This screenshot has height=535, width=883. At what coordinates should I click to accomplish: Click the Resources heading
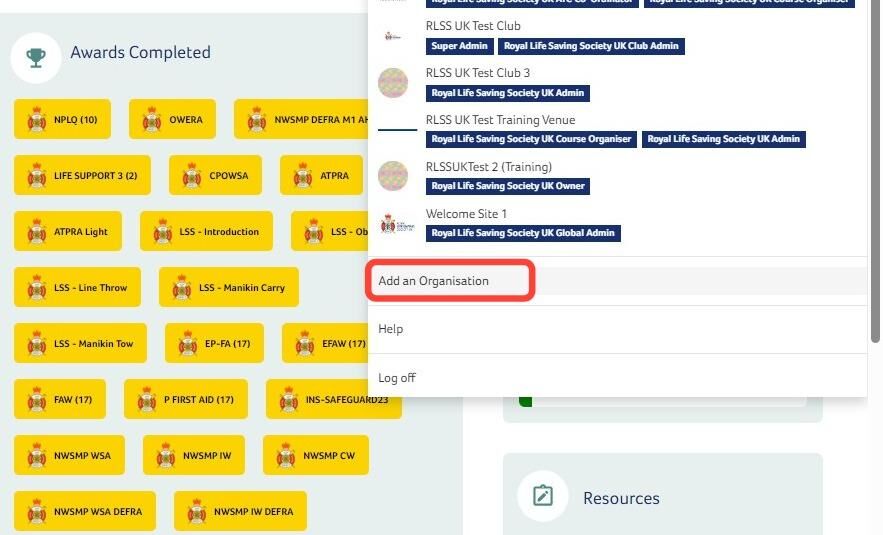pos(621,498)
